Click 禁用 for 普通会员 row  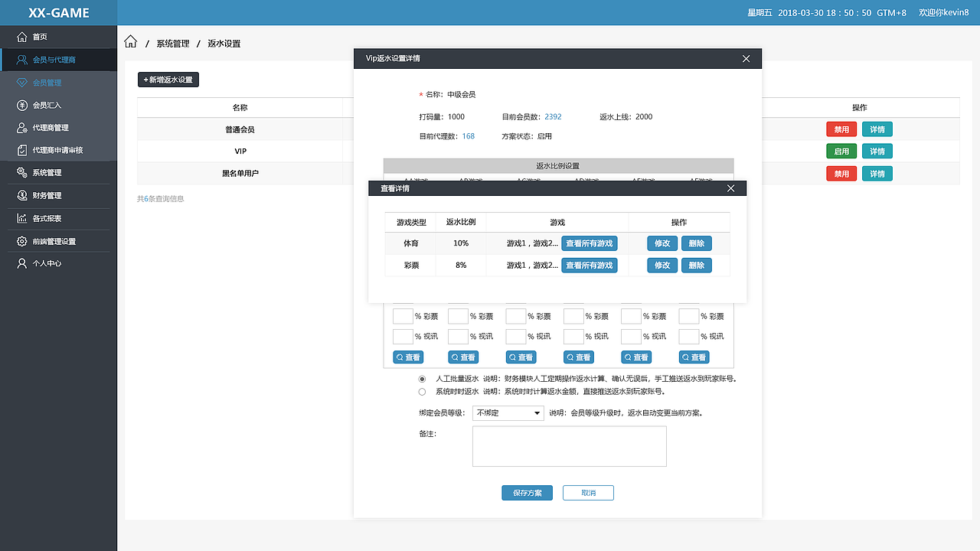[841, 130]
